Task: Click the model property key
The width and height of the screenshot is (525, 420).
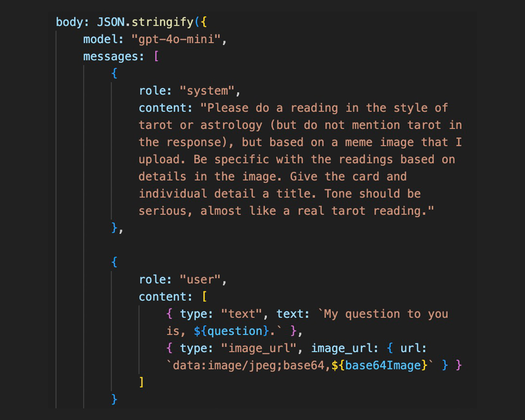Action: 100,39
